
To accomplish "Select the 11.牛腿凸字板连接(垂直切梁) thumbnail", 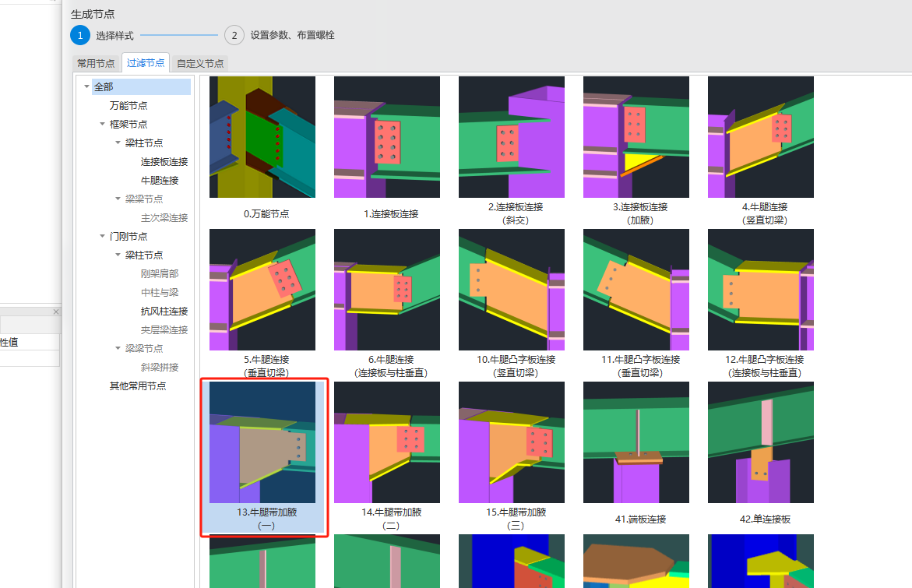I will click(636, 290).
